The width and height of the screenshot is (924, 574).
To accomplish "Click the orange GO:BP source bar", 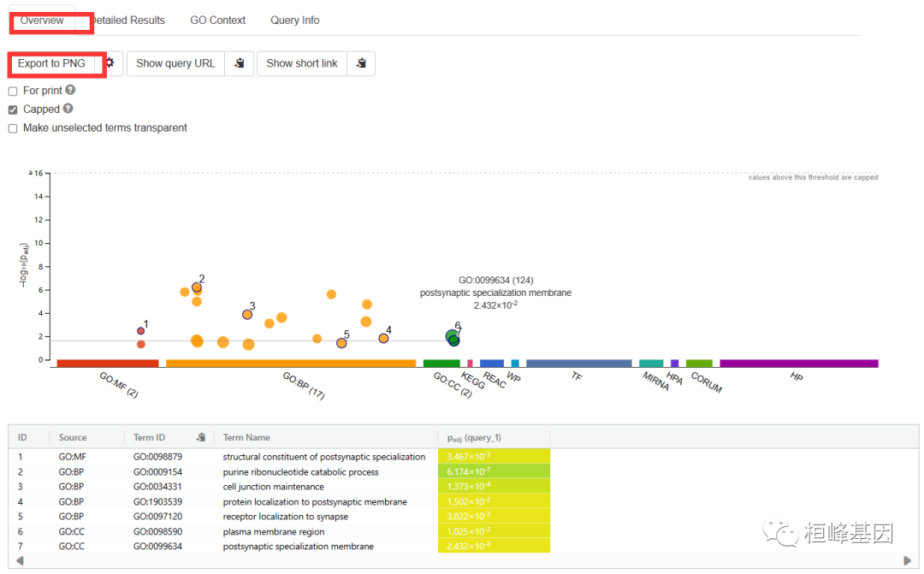I will click(290, 364).
